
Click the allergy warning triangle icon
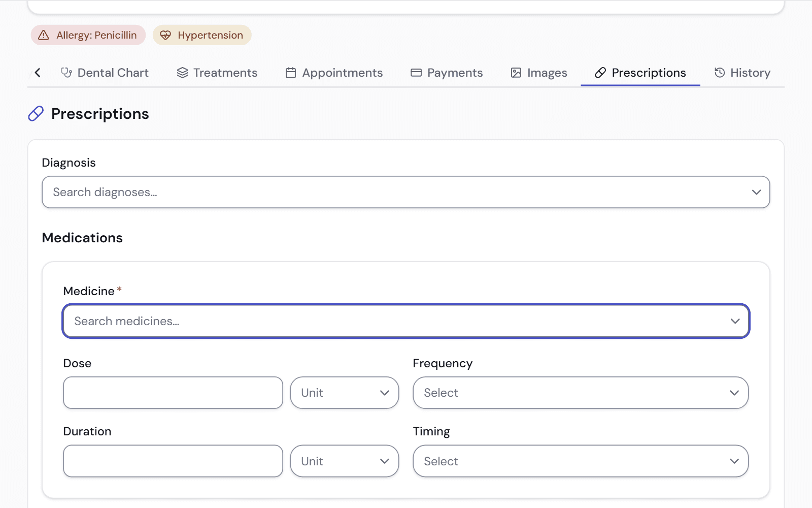[x=44, y=35]
